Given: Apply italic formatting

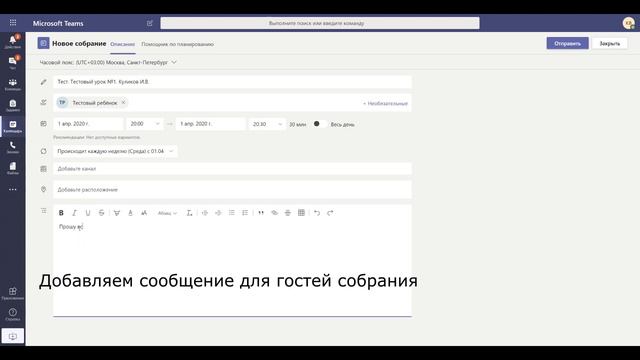Looking at the screenshot, I should click(74, 213).
